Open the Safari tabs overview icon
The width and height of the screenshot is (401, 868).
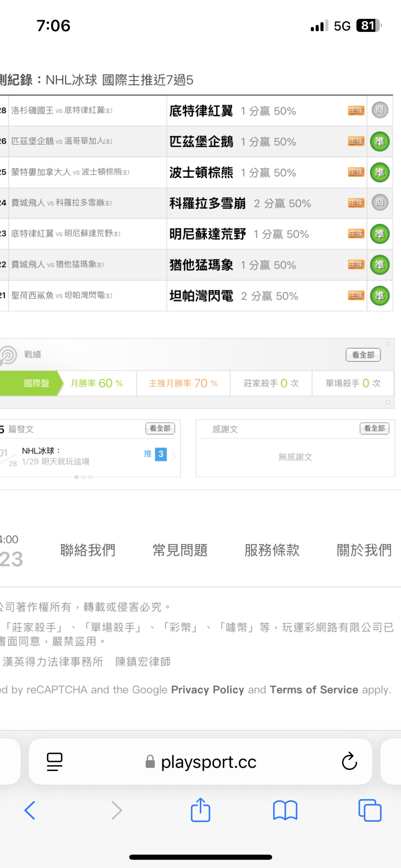click(x=369, y=810)
